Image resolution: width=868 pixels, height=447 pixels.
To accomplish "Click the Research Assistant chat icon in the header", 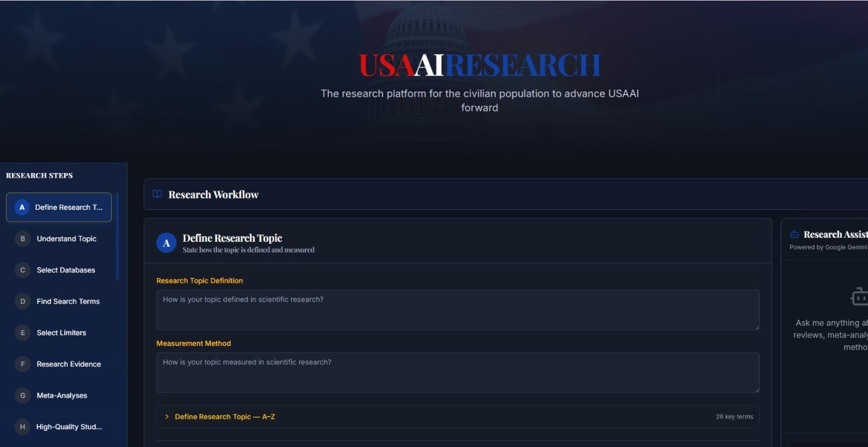I will [795, 234].
